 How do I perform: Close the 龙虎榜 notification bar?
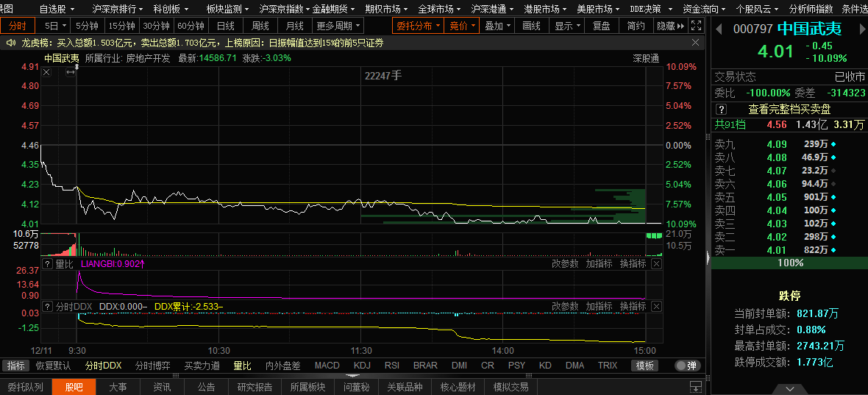[695, 43]
